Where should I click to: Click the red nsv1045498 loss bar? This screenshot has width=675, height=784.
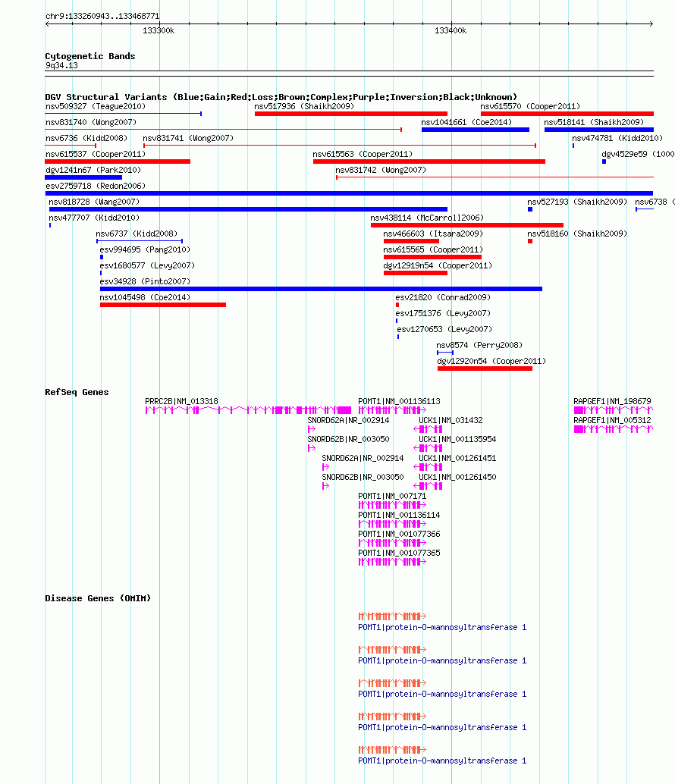pyautogui.click(x=163, y=305)
